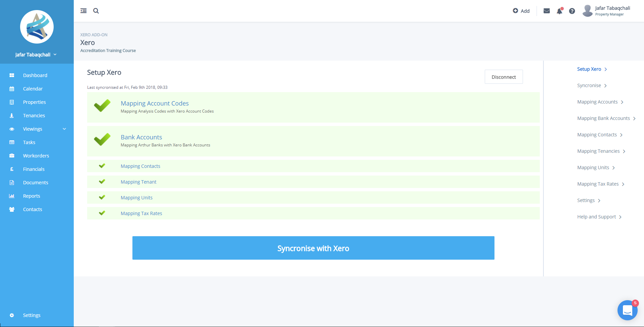The height and width of the screenshot is (327, 644).
Task: Click the Settings label in sidebar
Action: coord(32,315)
